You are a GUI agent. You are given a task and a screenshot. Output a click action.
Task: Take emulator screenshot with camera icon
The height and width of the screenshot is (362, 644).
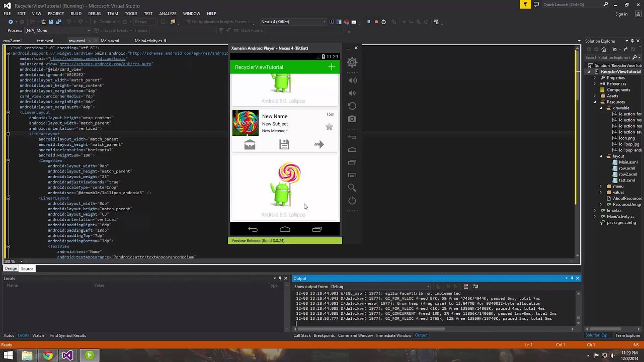point(352,119)
